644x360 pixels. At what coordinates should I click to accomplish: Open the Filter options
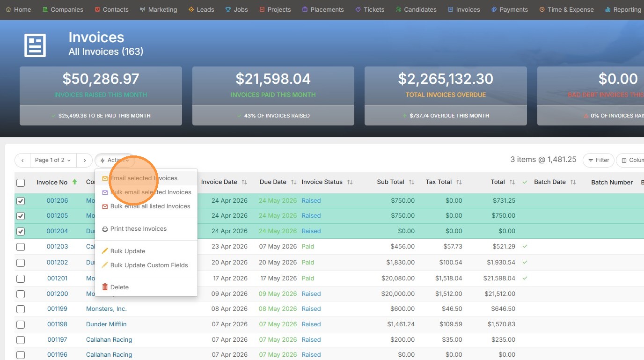pyautogui.click(x=599, y=160)
